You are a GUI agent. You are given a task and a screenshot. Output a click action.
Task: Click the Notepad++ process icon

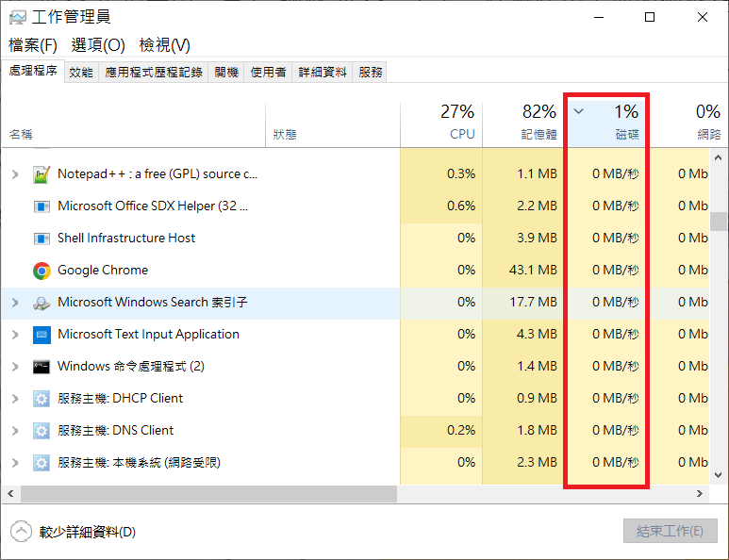[41, 174]
